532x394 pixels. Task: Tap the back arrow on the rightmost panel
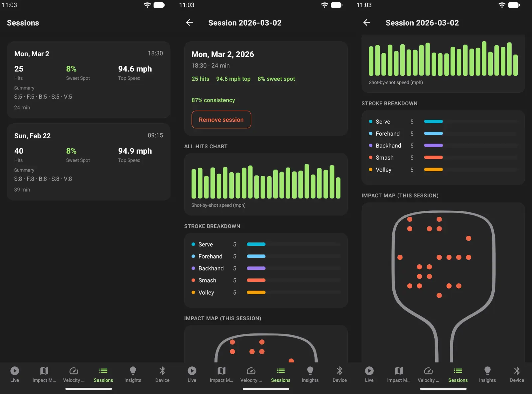pos(366,23)
